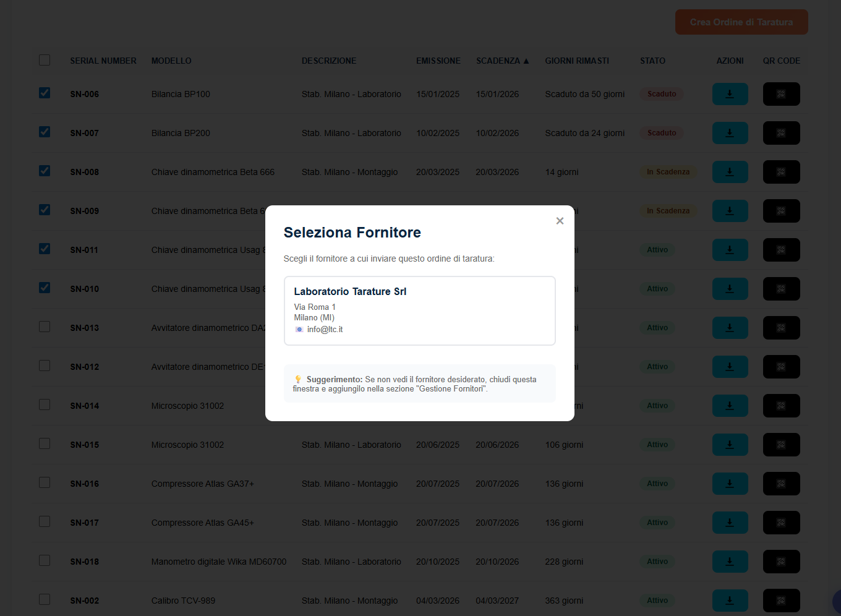Toggle the select-all header checkbox
841x616 pixels.
45,60
